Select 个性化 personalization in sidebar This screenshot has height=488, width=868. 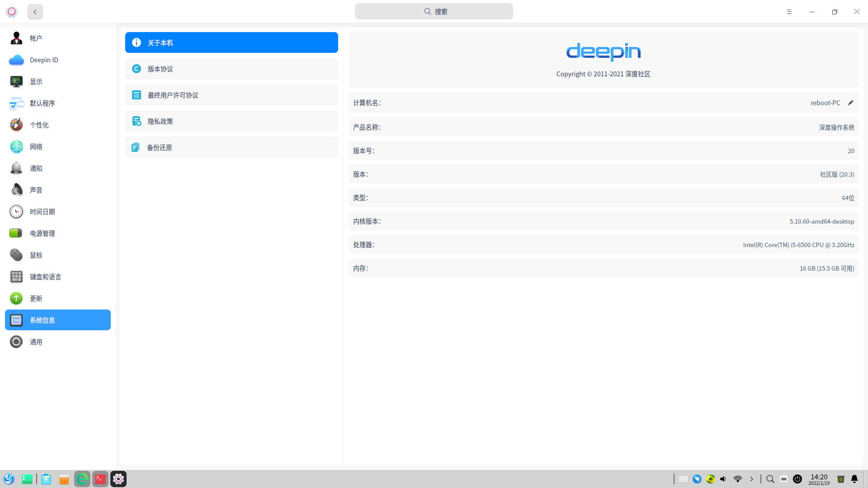pos(39,125)
